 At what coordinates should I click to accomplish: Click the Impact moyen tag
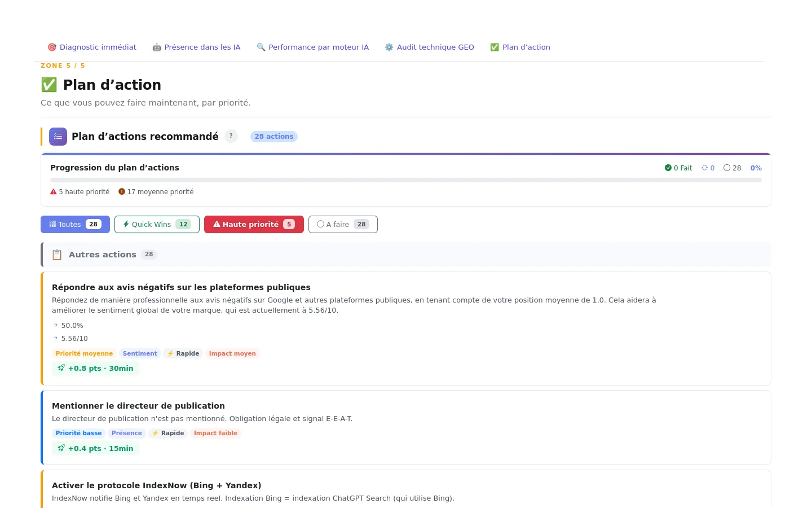coord(232,353)
